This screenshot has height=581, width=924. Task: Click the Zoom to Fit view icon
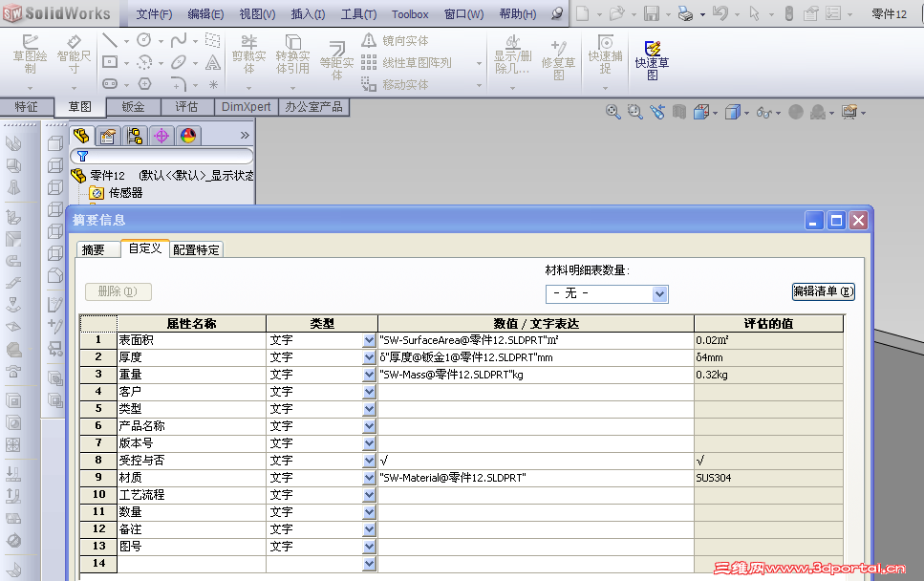tap(612, 112)
